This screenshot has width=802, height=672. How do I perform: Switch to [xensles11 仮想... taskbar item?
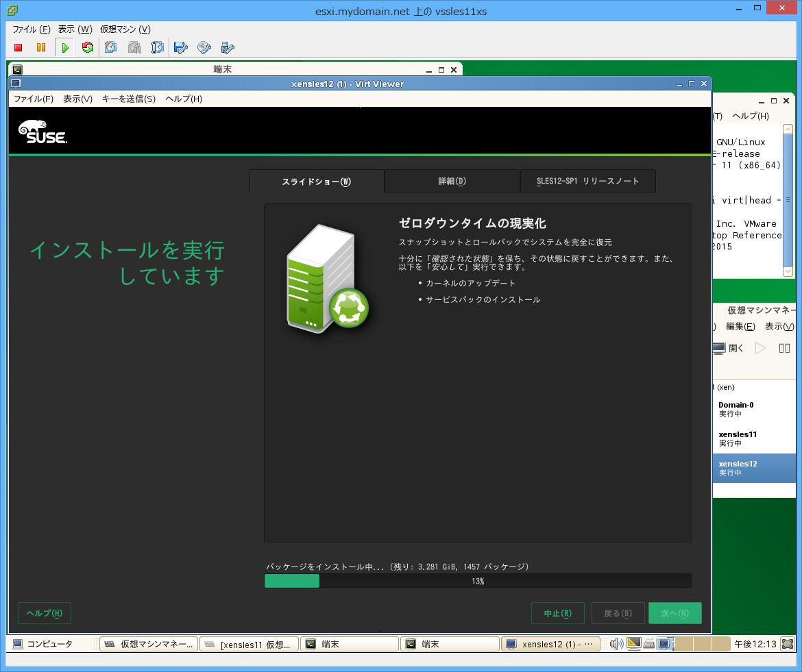click(x=249, y=644)
